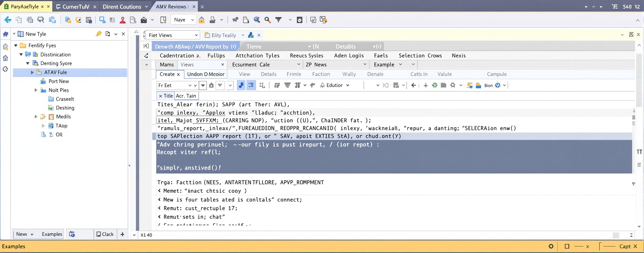The image size is (644, 253).
Task: Click the orange lock icon next to Naye
Action: click(x=201, y=20)
